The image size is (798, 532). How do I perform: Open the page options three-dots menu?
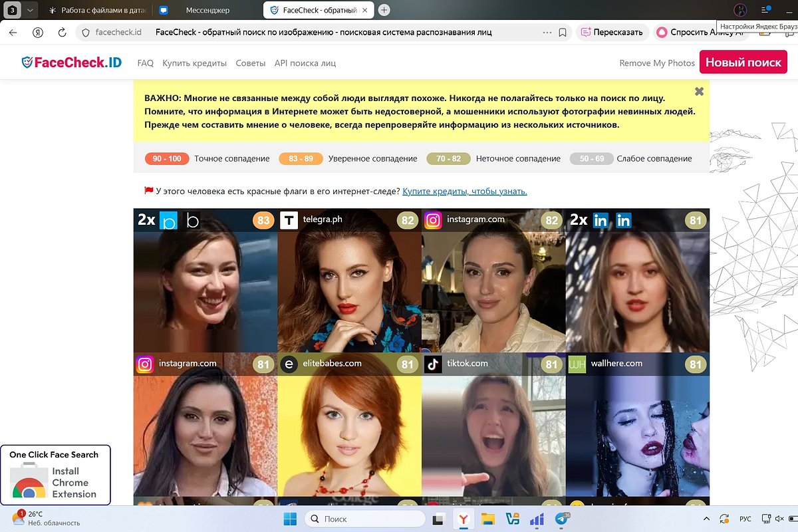547,32
